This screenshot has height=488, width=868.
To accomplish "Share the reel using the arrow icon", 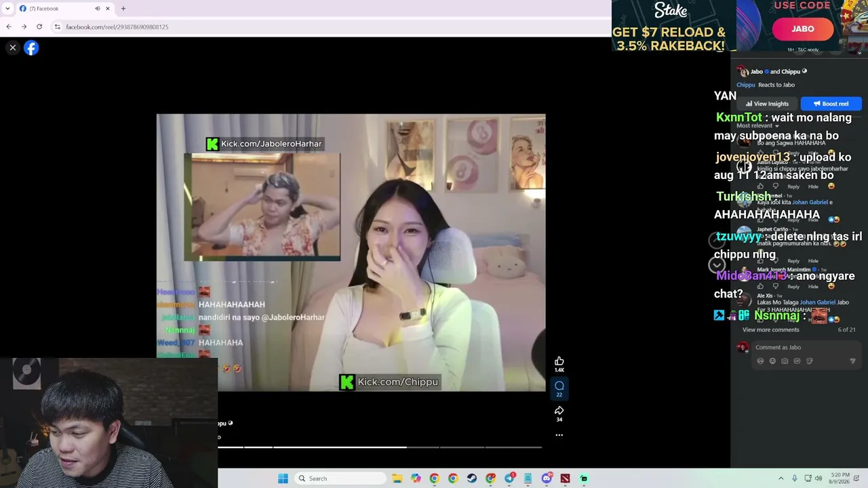I will 559,411.
